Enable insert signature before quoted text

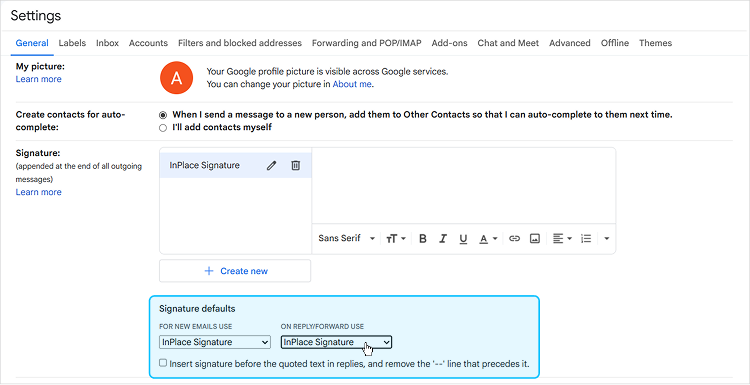(x=163, y=363)
